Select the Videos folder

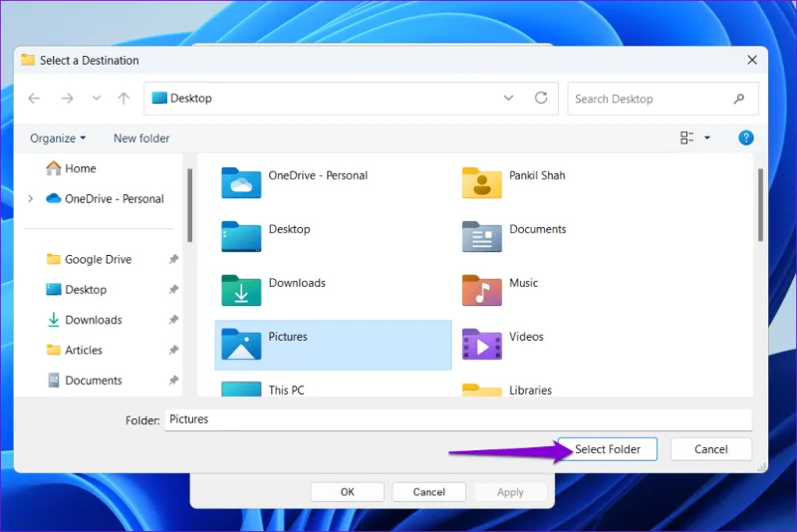click(503, 344)
